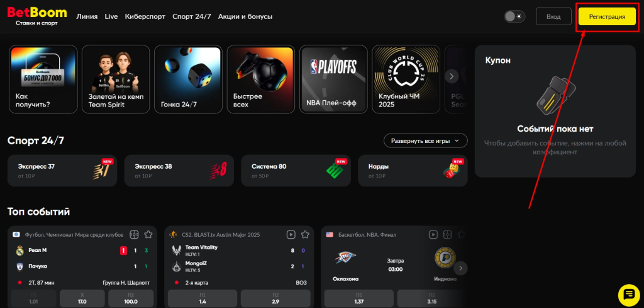The width and height of the screenshot is (644, 308).
Task: Click the yellow Регистрация button
Action: pos(607,16)
